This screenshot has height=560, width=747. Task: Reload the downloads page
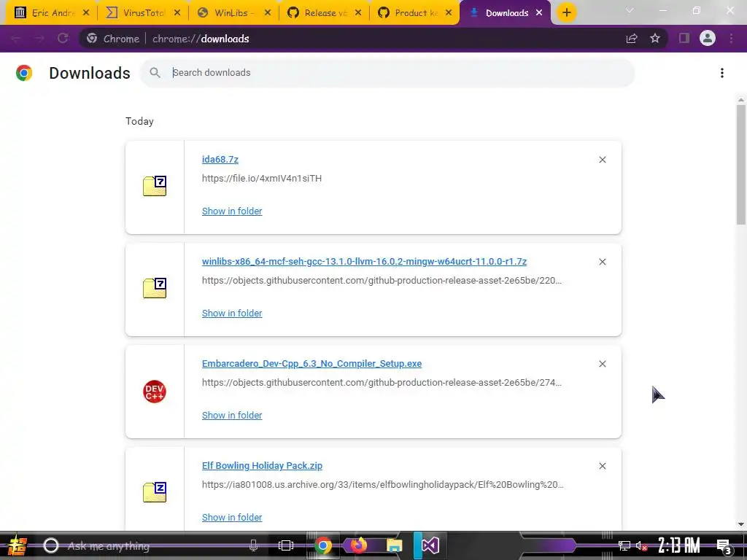(x=63, y=39)
